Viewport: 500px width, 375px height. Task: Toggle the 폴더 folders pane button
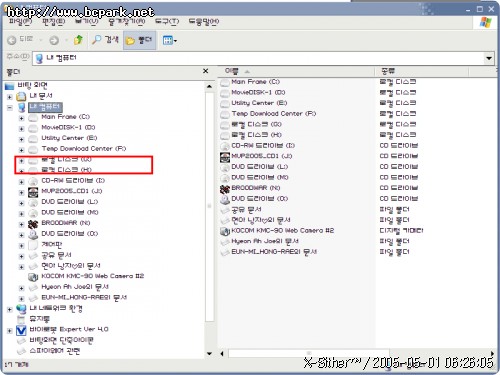click(x=139, y=40)
